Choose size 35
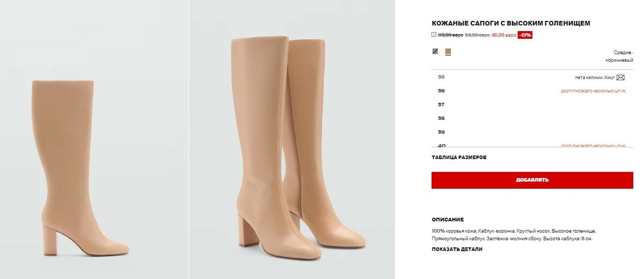This screenshot has width=644, height=279. pyautogui.click(x=441, y=77)
